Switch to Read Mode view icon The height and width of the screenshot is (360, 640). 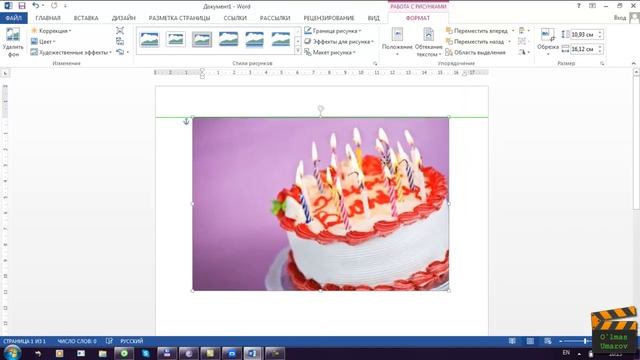(x=512, y=341)
